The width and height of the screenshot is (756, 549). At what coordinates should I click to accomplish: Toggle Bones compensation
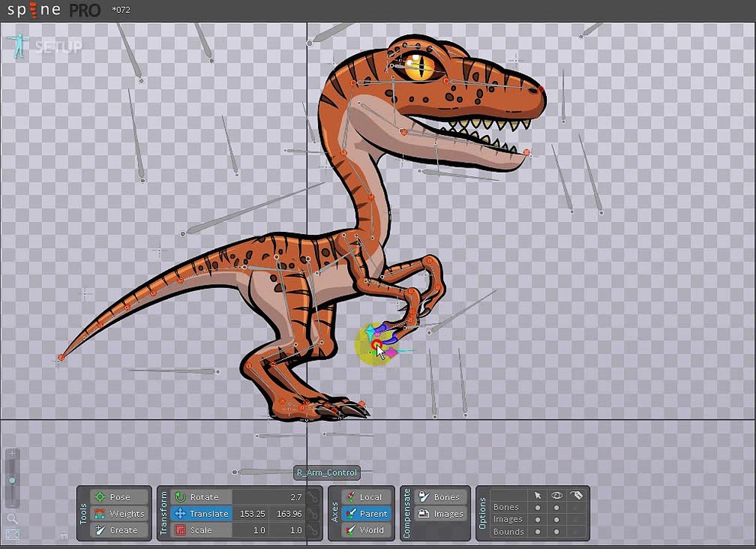pyautogui.click(x=440, y=497)
